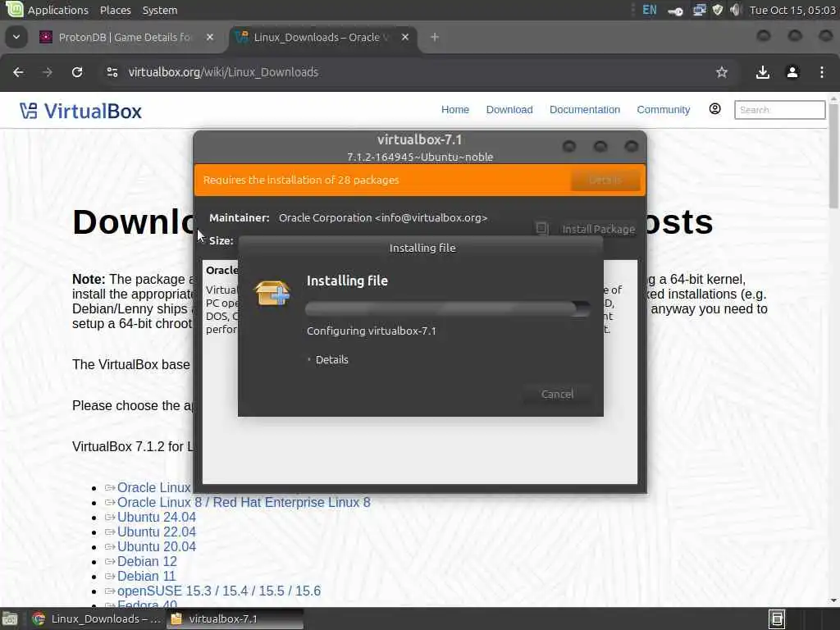Open the Debian 11 download link
This screenshot has width=840, height=630.
coord(146,577)
